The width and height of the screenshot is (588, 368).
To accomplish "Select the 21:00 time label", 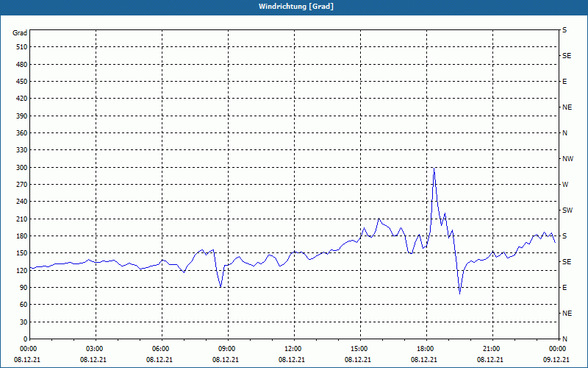I will pos(492,348).
